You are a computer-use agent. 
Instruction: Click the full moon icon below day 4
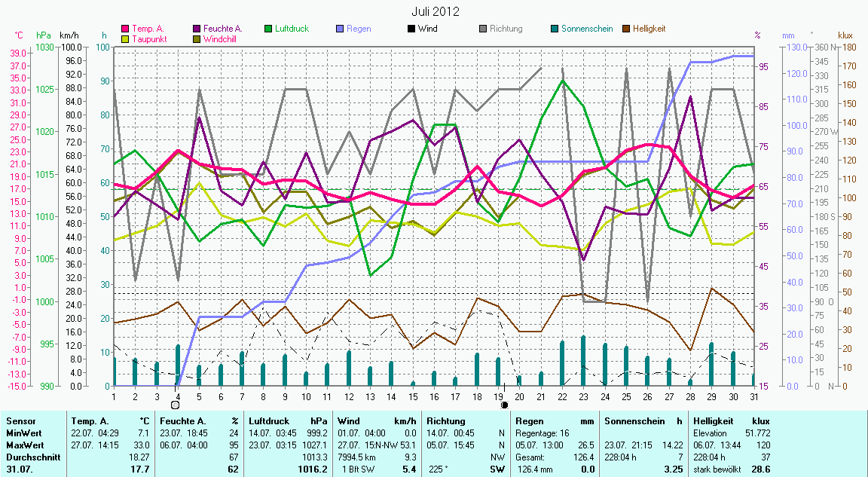click(x=176, y=405)
